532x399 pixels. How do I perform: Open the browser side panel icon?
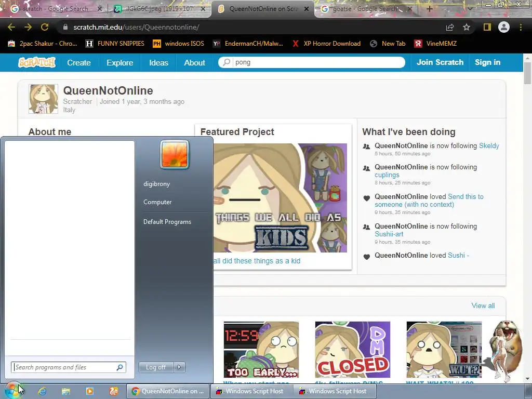tap(487, 27)
